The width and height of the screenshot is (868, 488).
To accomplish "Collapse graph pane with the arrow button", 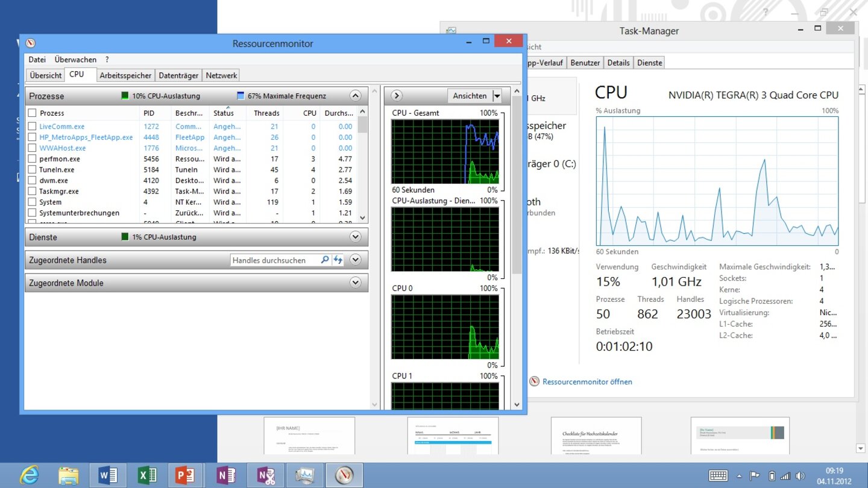I will pos(397,96).
